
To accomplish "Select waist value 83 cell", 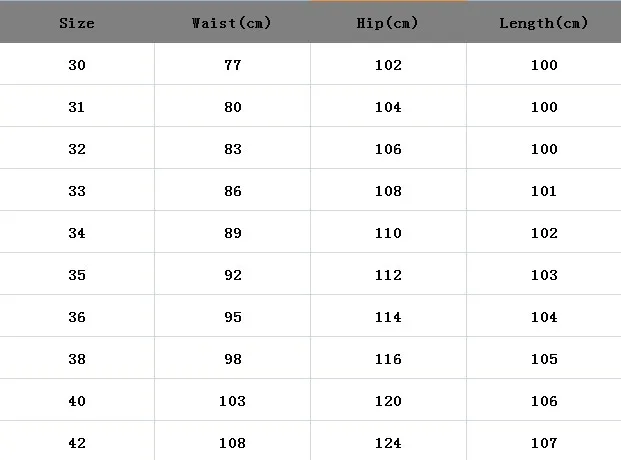I will (232, 148).
